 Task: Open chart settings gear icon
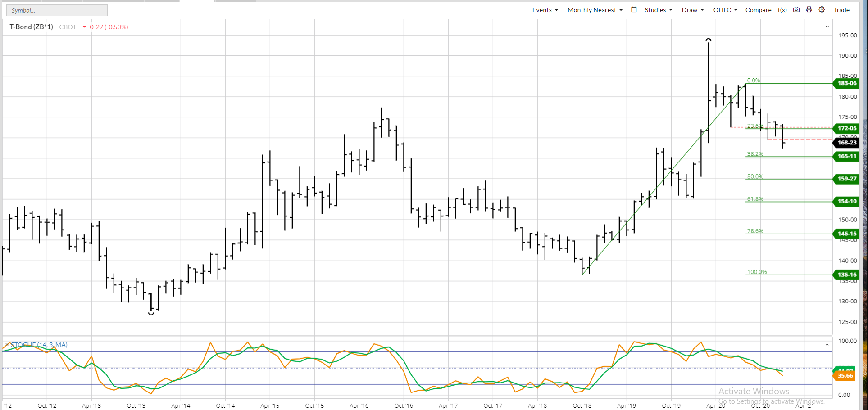(x=822, y=9)
